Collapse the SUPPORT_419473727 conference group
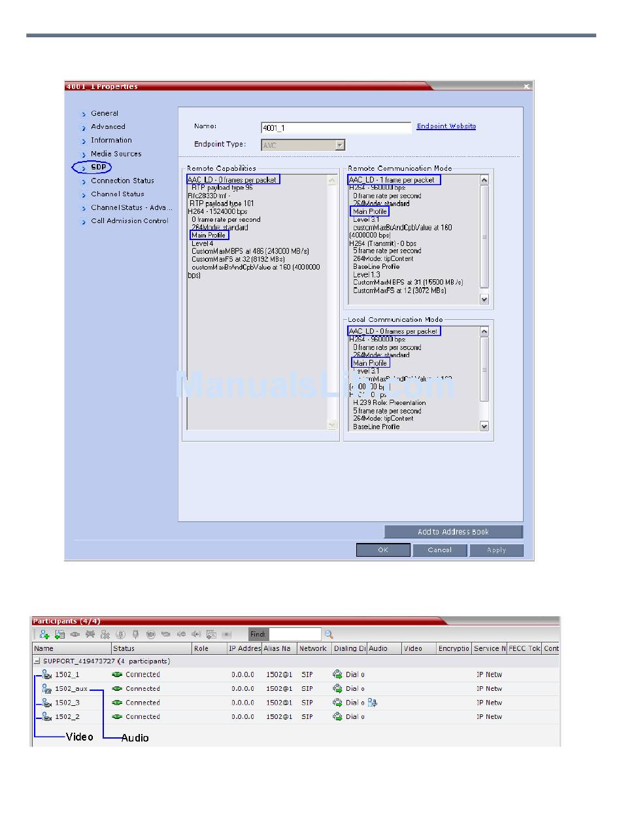 (38, 661)
